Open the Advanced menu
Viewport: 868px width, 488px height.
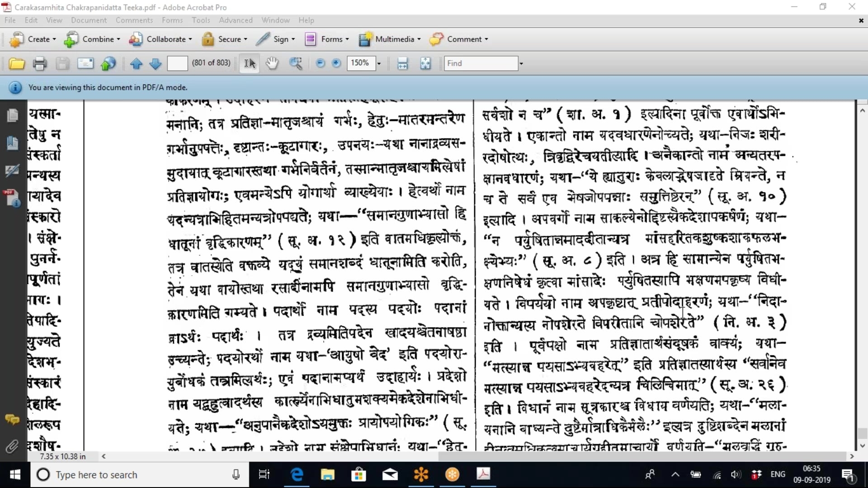coord(236,20)
